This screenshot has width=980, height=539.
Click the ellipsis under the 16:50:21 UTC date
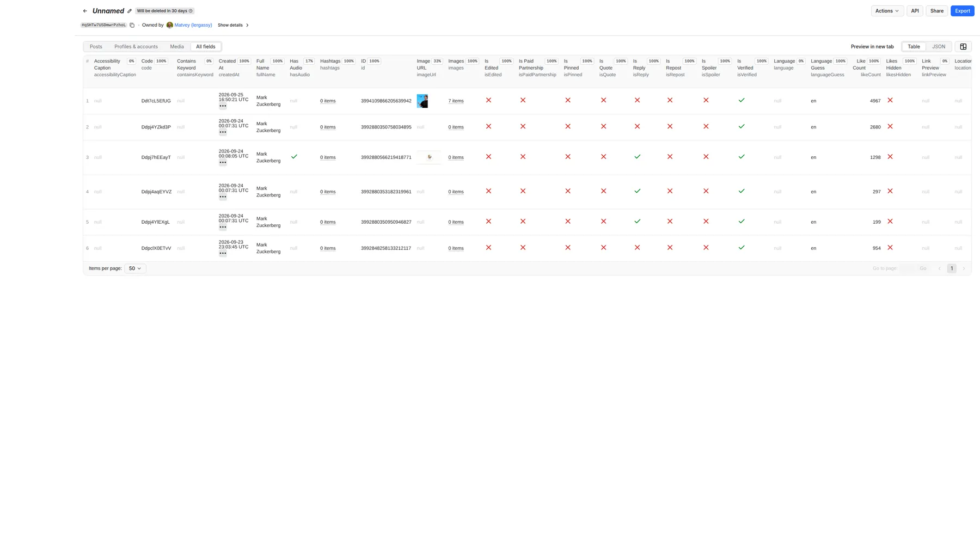tap(223, 106)
